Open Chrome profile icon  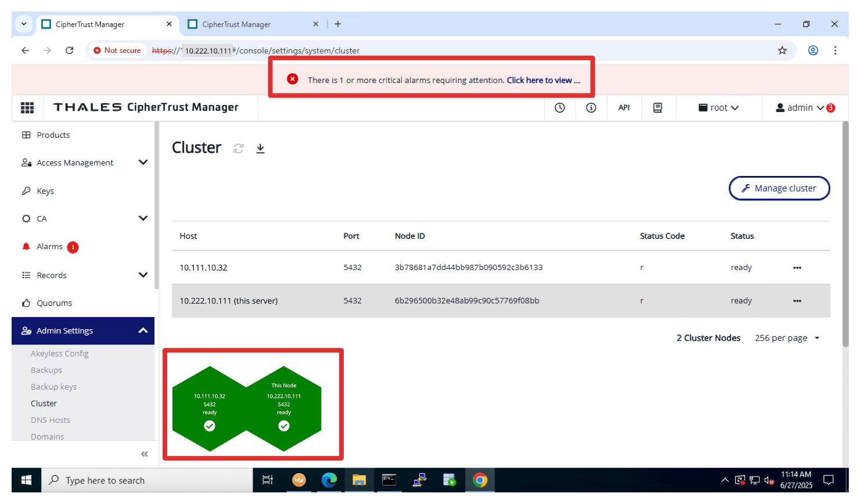813,51
